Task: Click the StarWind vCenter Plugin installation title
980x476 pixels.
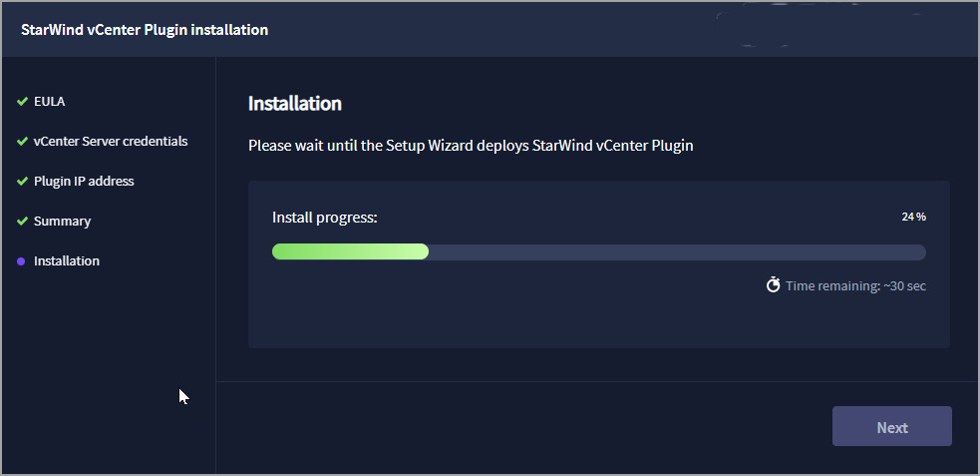Action: tap(145, 30)
